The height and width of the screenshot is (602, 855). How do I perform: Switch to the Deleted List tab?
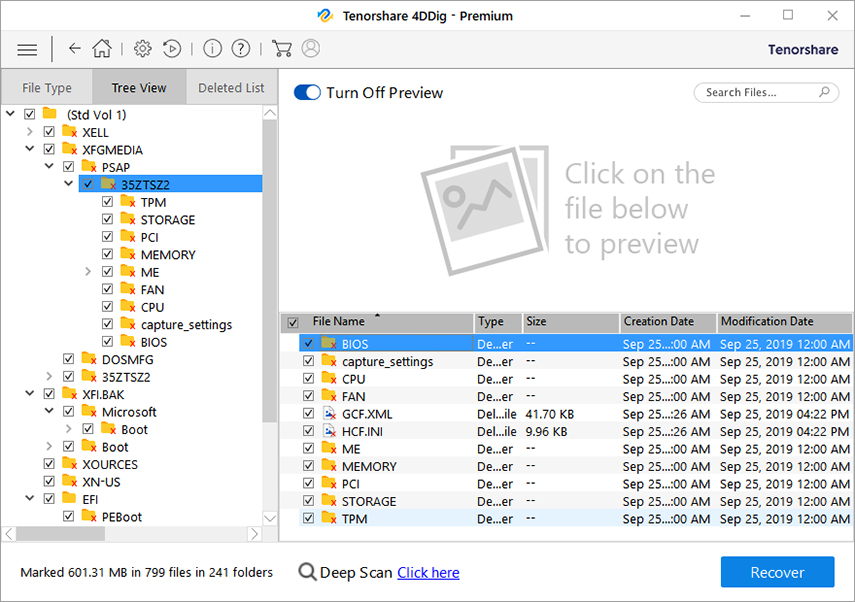(231, 87)
